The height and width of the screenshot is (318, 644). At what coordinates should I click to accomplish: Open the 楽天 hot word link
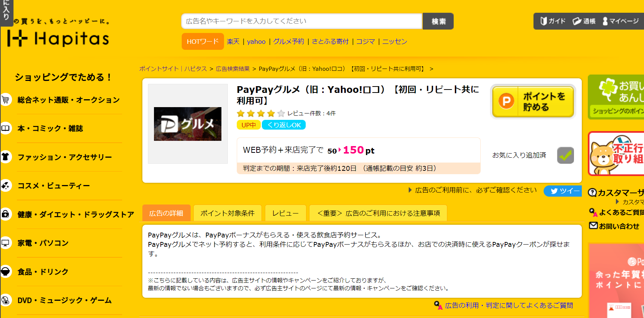coord(233,42)
